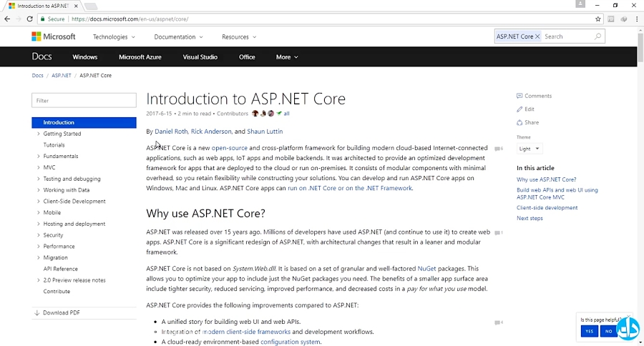Open the More menu in Docs bar

tap(286, 57)
